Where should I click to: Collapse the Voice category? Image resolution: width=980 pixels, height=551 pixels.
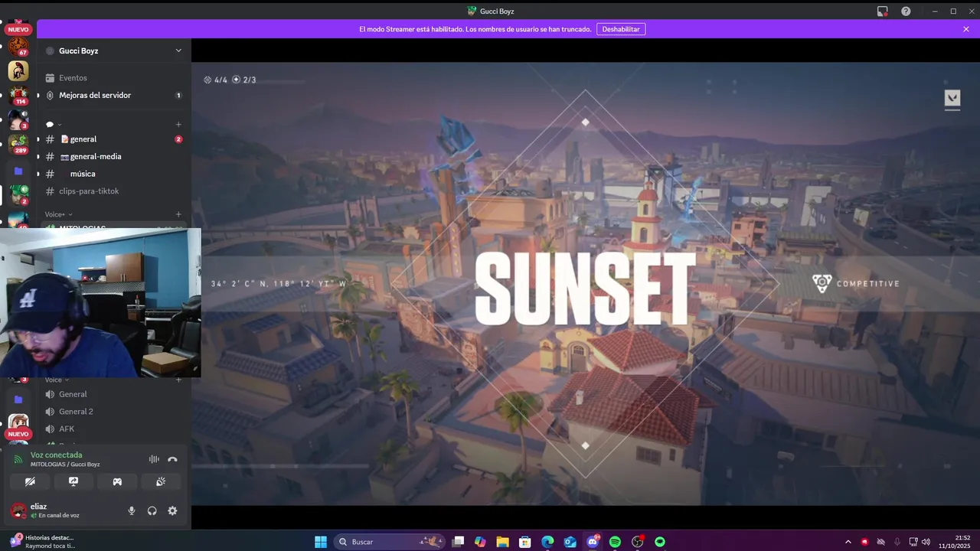point(57,380)
